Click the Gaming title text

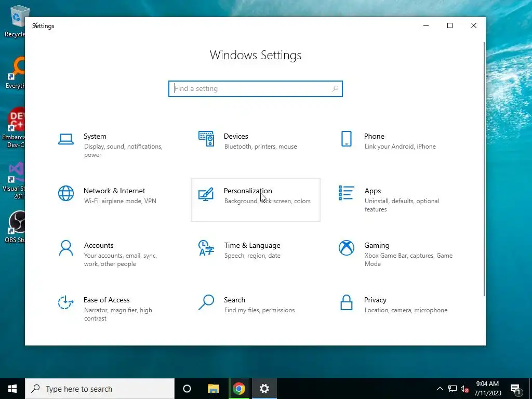pyautogui.click(x=377, y=245)
